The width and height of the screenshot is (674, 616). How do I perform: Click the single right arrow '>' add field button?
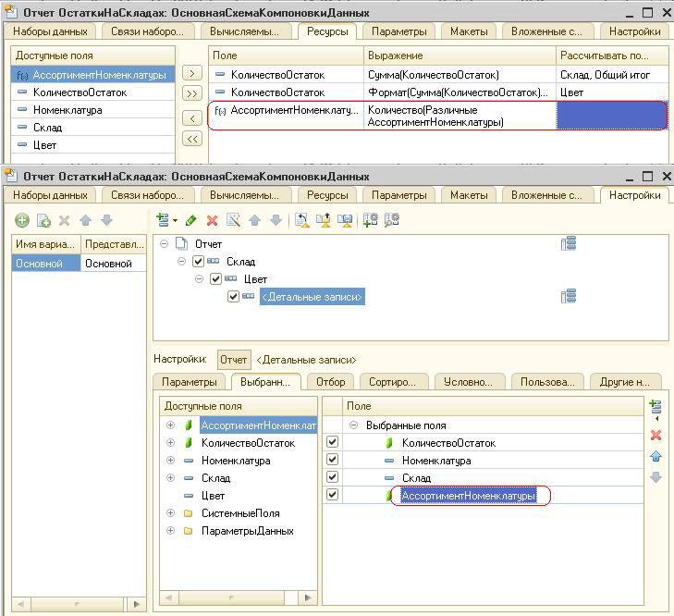click(x=191, y=73)
